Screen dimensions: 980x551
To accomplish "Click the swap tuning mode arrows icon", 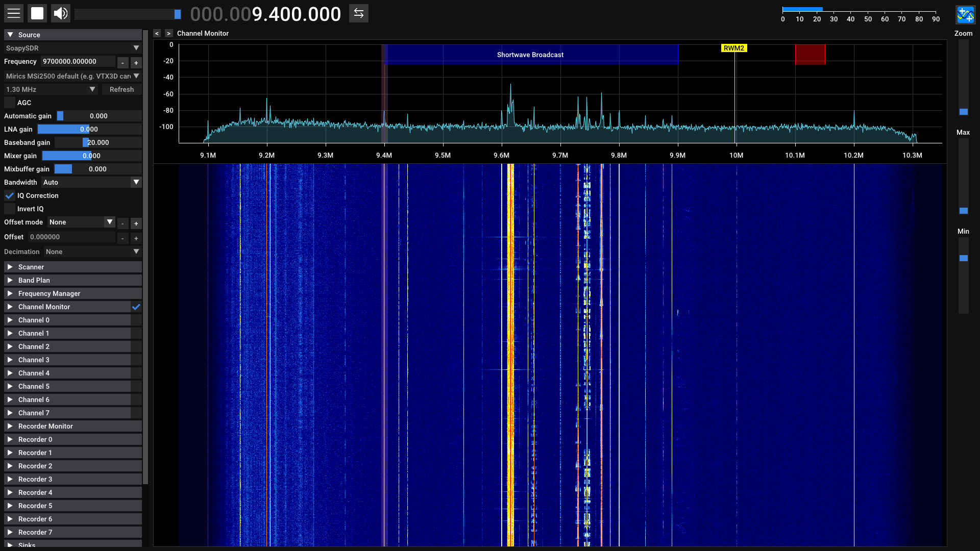I will coord(359,13).
